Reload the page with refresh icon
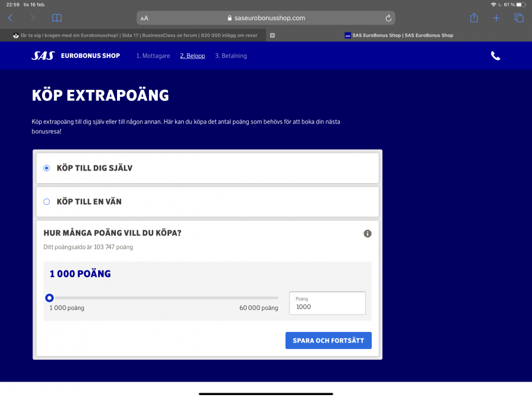The image size is (532, 398). (x=388, y=18)
